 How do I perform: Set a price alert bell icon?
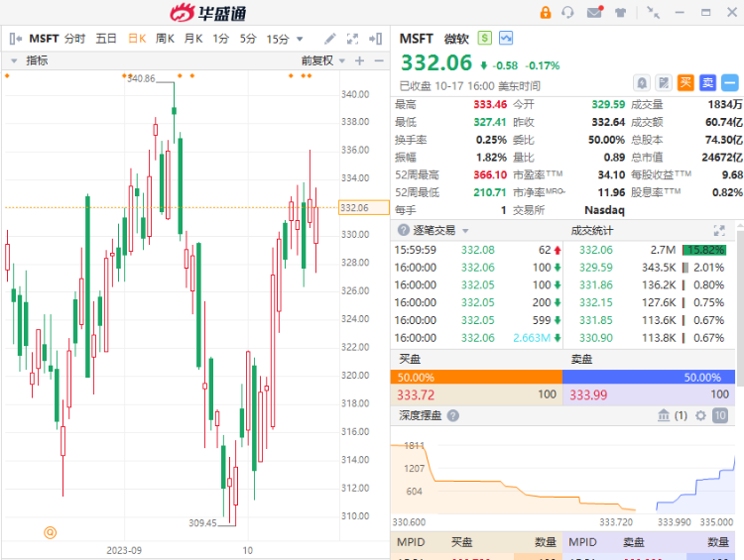click(642, 83)
